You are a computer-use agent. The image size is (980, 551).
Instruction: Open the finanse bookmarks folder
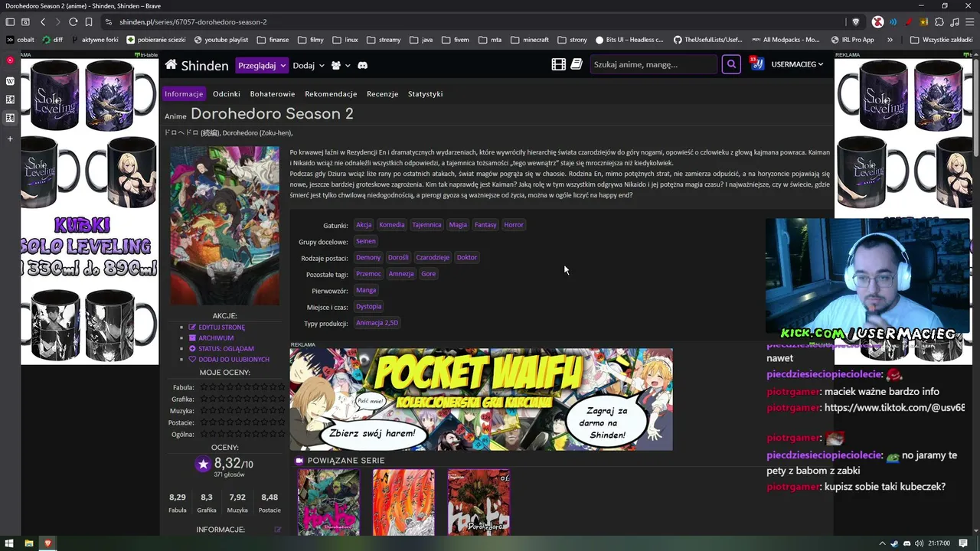(x=273, y=40)
